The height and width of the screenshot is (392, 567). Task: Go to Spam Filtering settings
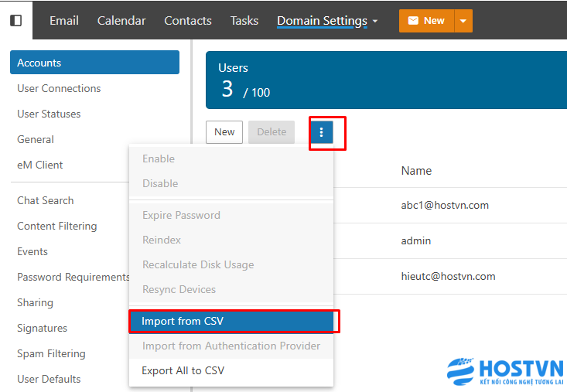coord(51,353)
